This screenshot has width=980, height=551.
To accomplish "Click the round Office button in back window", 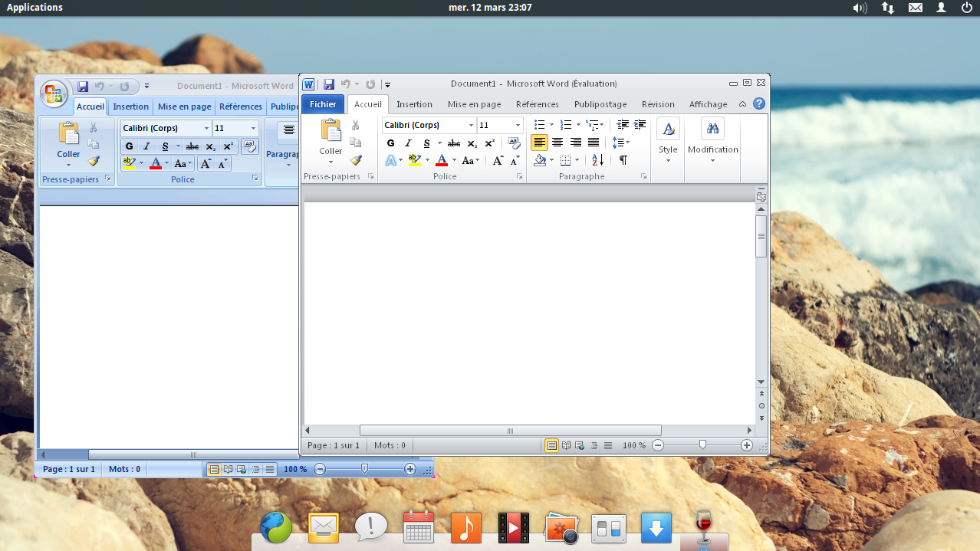I will point(54,93).
